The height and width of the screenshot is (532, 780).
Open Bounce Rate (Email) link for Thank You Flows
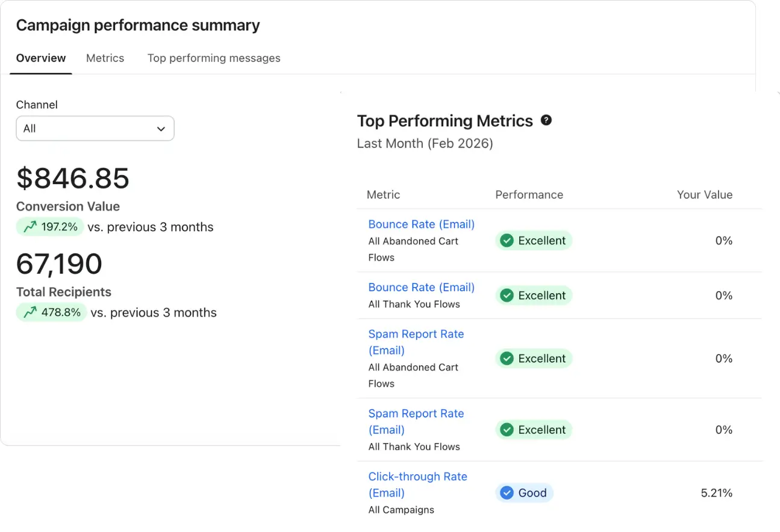click(x=421, y=288)
